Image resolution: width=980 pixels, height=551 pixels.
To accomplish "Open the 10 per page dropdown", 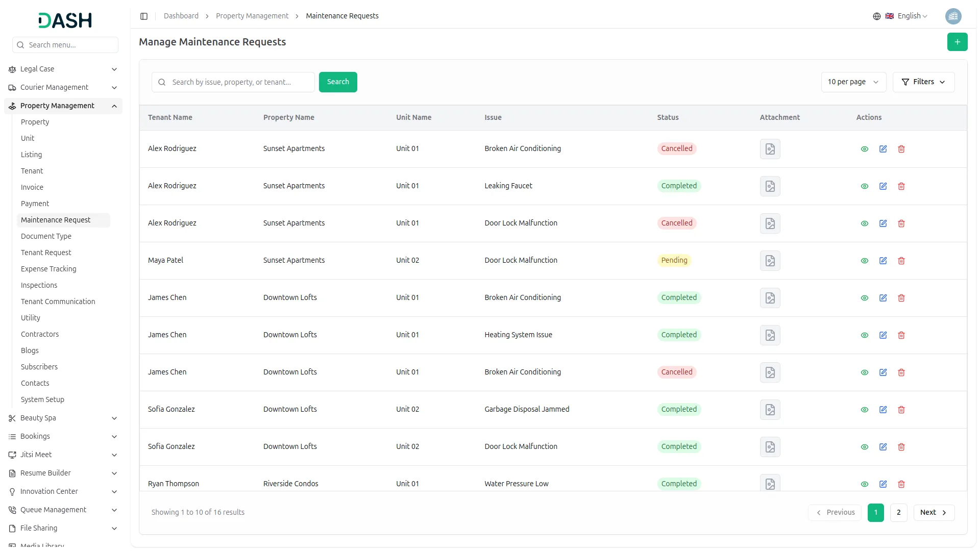I will tap(853, 82).
